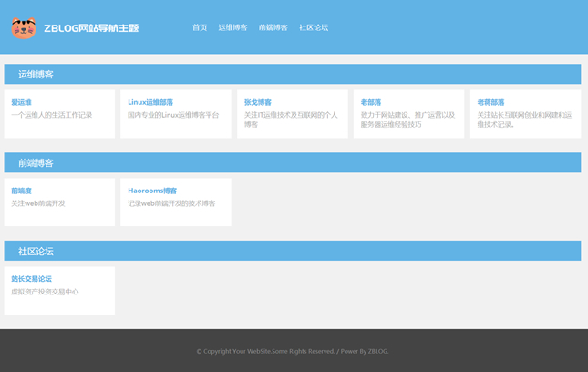Open the 老部落 site link

click(x=371, y=103)
